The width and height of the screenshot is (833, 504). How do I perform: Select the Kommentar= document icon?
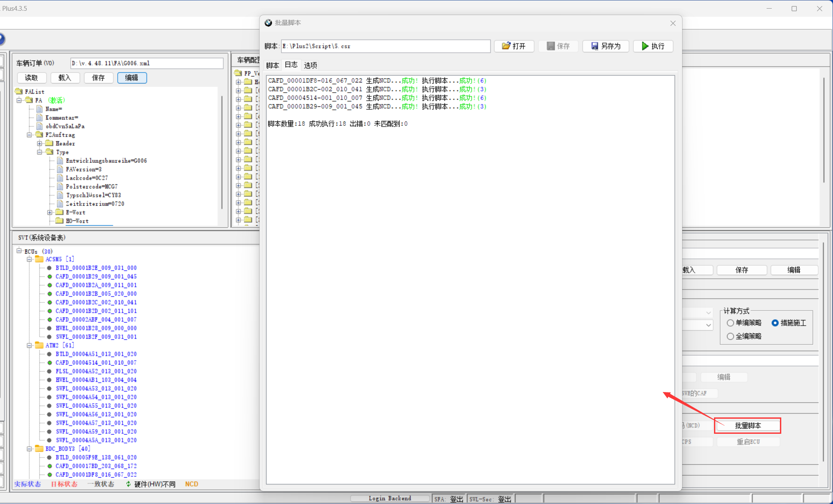pyautogui.click(x=40, y=118)
